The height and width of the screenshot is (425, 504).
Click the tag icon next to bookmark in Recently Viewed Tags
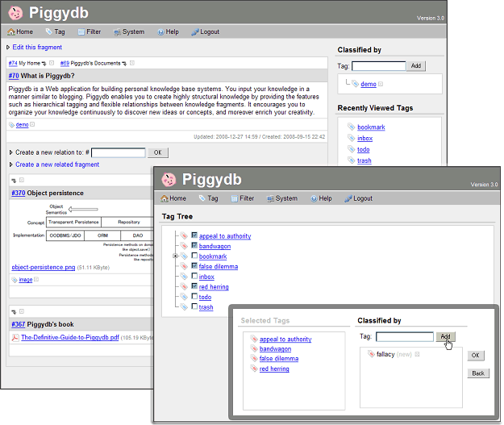pyautogui.click(x=352, y=127)
